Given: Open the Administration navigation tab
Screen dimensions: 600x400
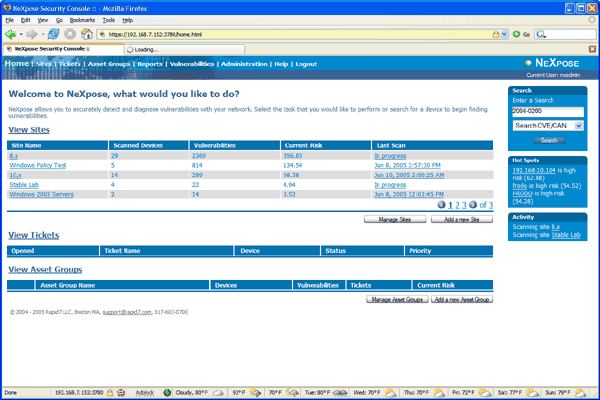Looking at the screenshot, I should pyautogui.click(x=245, y=63).
